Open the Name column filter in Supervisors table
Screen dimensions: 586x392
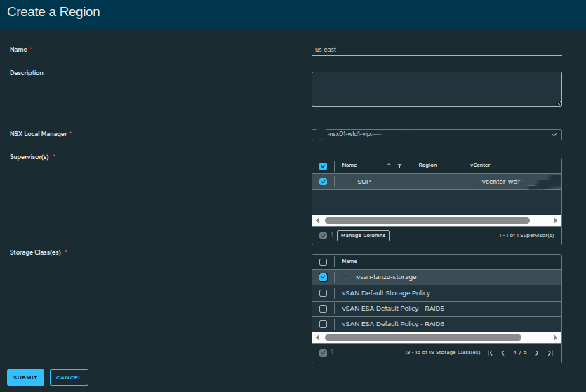click(x=399, y=165)
